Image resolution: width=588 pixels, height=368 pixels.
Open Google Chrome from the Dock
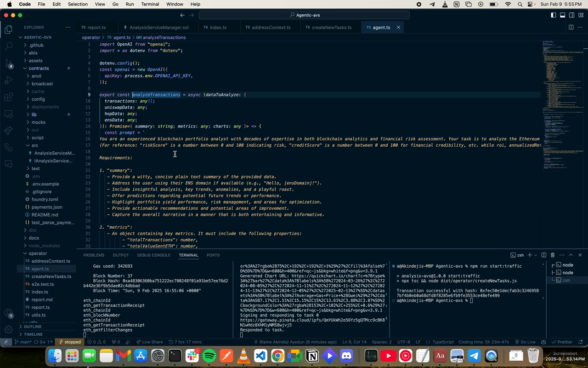pyautogui.click(x=277, y=356)
